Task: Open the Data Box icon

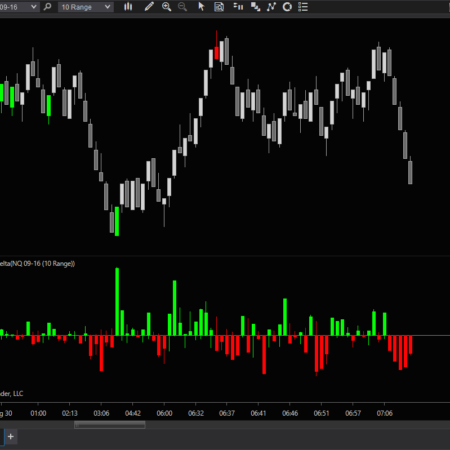Action: click(x=219, y=7)
